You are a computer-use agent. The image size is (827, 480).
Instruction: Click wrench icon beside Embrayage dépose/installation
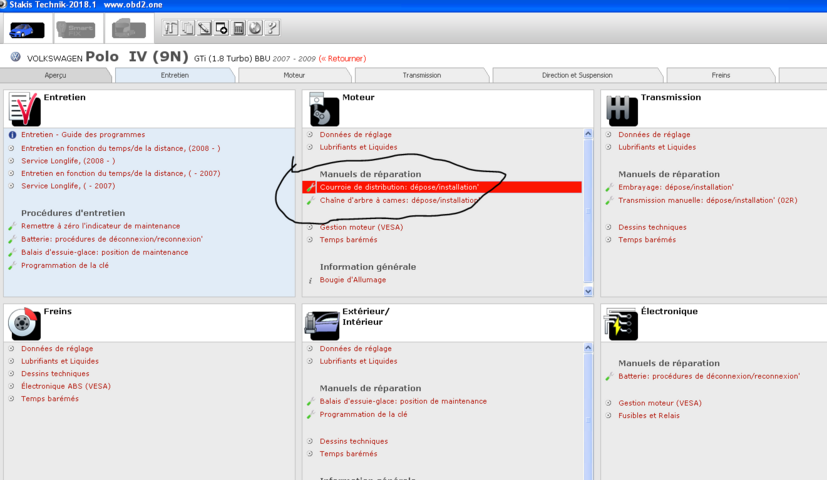click(x=609, y=187)
